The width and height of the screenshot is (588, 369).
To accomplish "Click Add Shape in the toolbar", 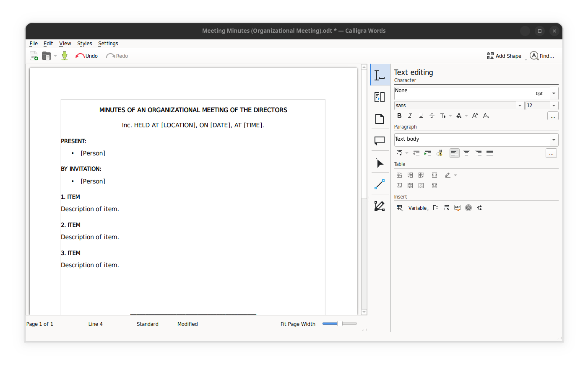I will tap(504, 55).
